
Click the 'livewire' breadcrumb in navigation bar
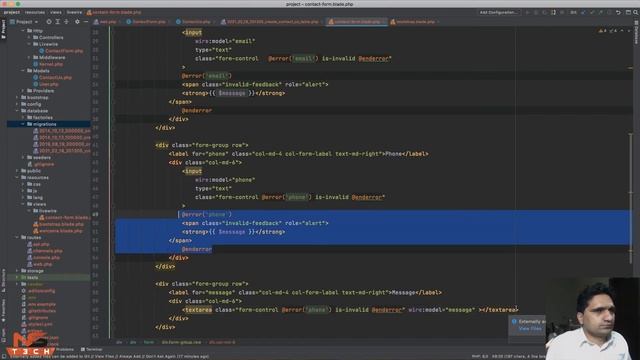pos(74,13)
